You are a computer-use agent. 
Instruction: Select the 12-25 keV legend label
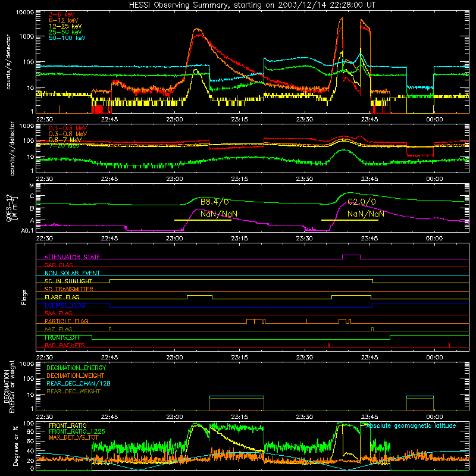(x=65, y=26)
